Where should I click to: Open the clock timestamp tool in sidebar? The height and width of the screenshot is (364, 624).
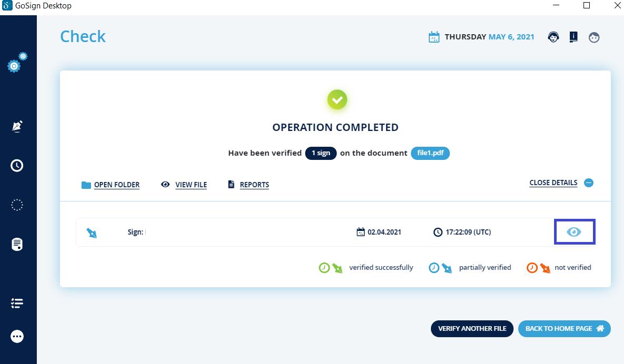click(17, 166)
